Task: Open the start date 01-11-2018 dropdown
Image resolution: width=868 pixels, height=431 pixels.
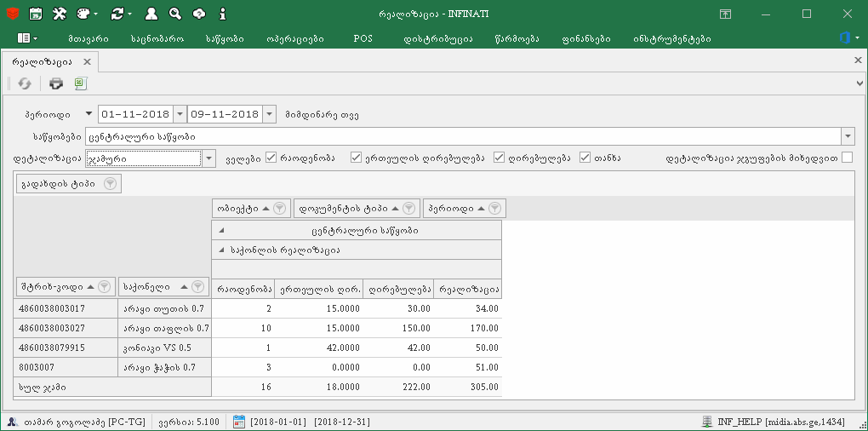Action: tap(180, 115)
